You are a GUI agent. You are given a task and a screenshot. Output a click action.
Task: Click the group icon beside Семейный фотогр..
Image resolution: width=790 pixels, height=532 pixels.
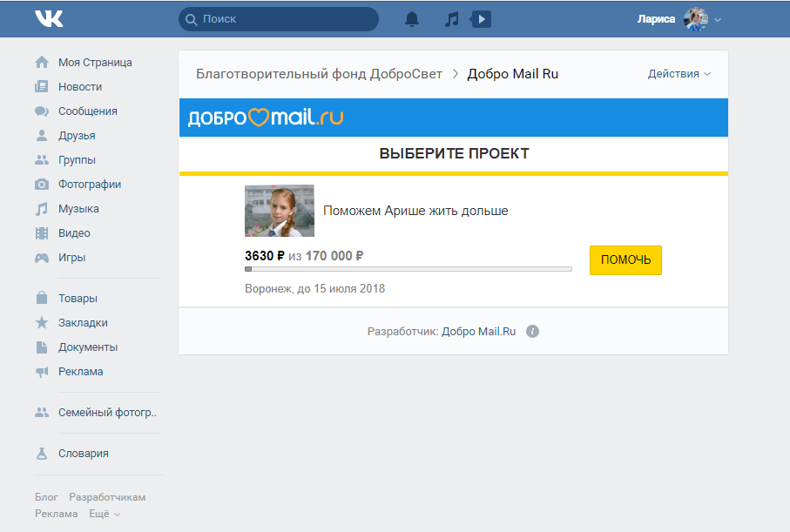42,412
